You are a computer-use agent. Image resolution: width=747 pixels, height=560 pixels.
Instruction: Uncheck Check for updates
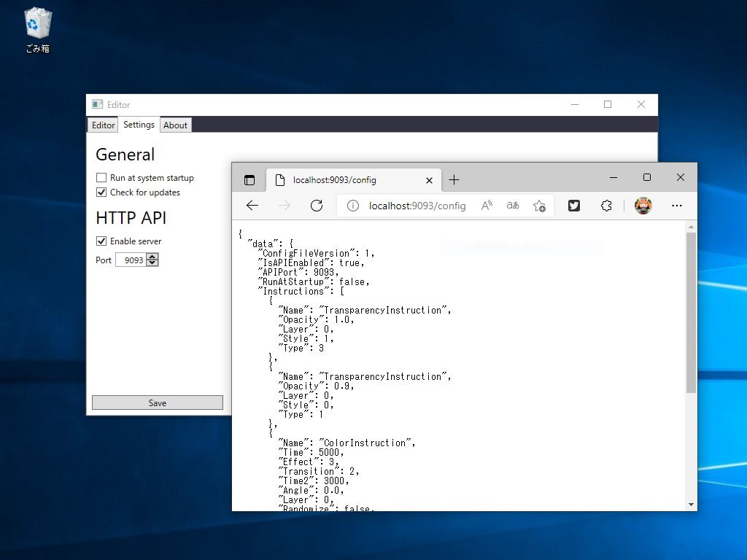[100, 192]
